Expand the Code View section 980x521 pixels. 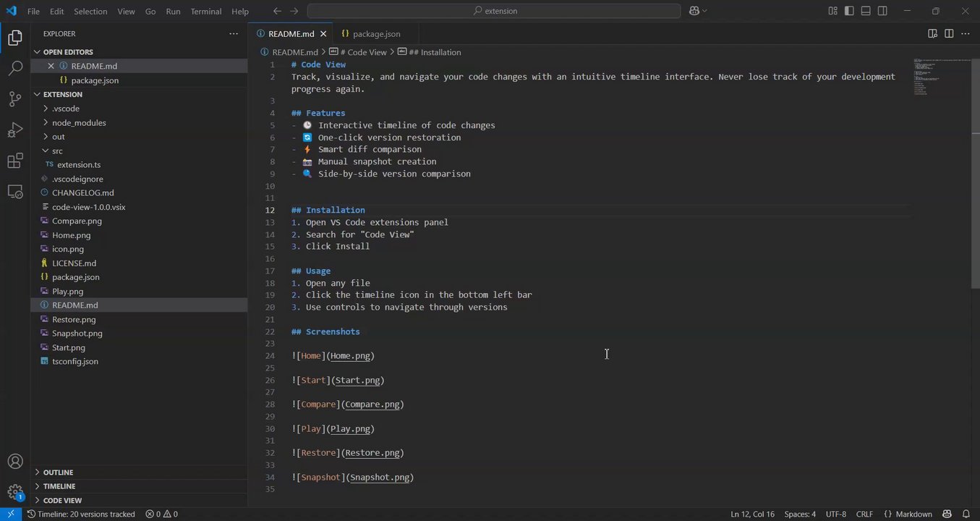(139, 500)
